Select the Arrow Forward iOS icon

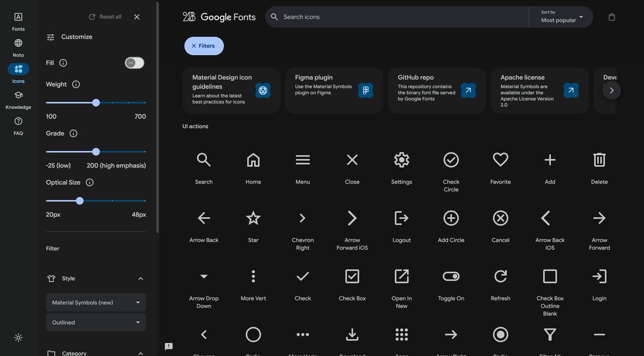click(x=352, y=218)
